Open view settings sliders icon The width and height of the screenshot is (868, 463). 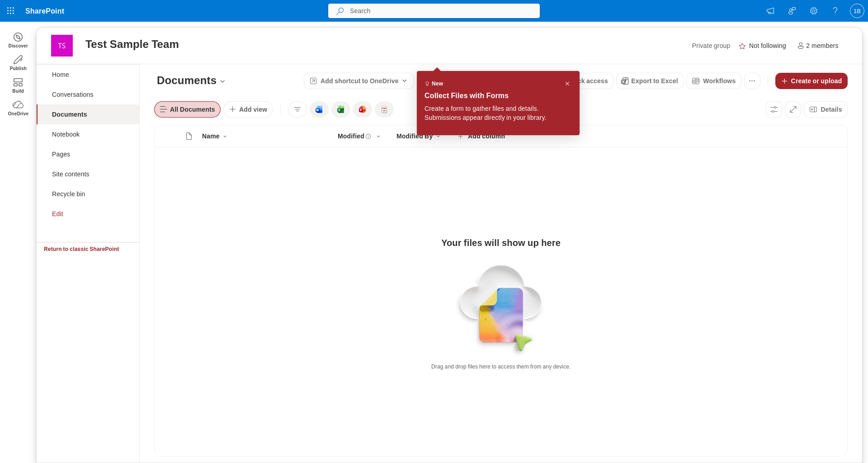774,109
